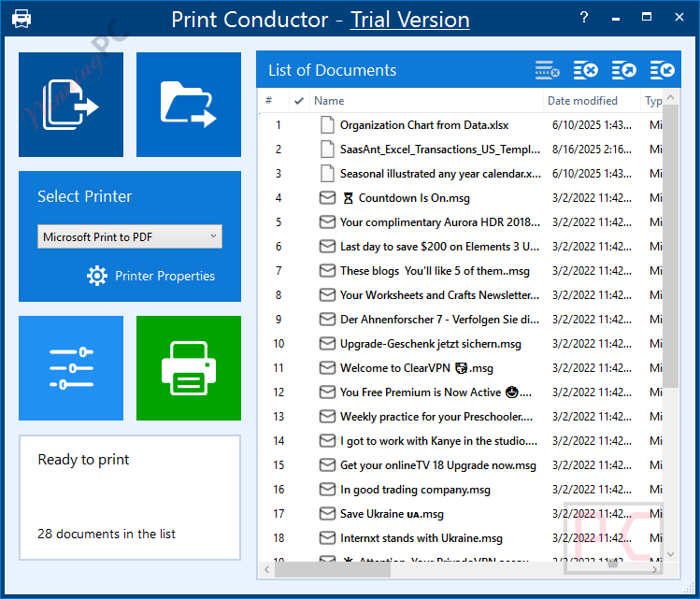Click envelope icon of Der Ahnenforscher 7 row
The width and height of the screenshot is (700, 599).
click(327, 320)
